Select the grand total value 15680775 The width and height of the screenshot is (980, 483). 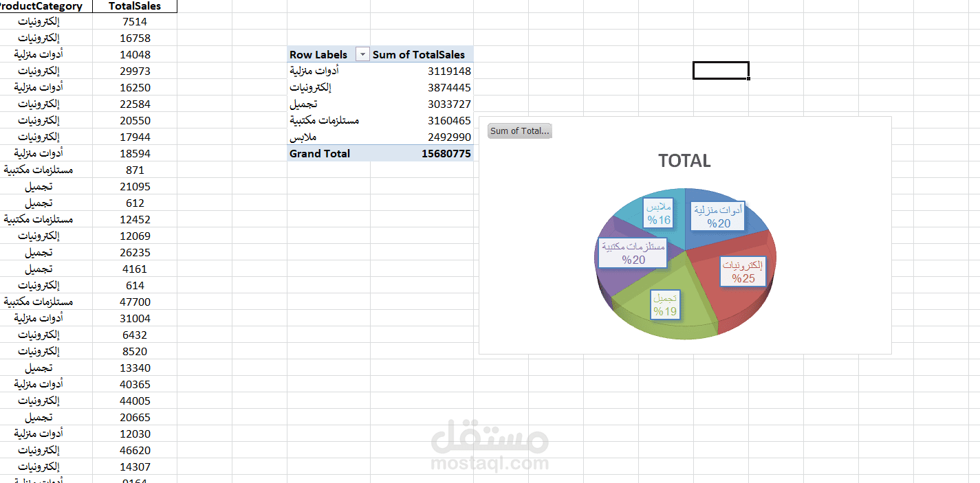tap(422, 153)
